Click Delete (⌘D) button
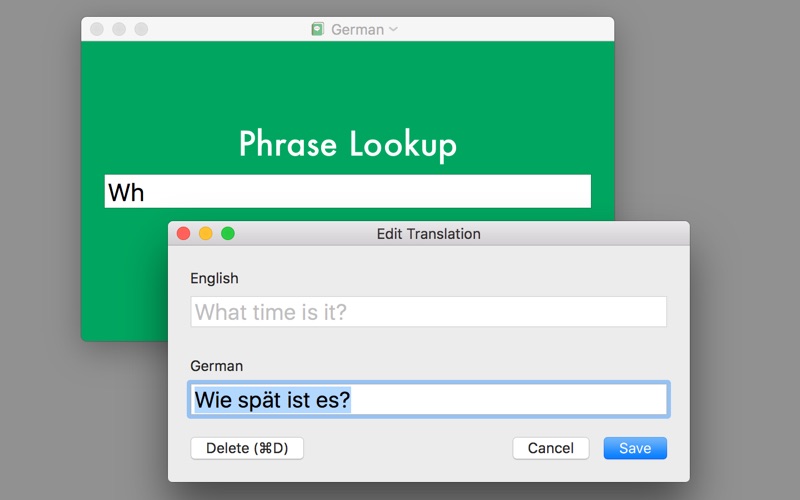The height and width of the screenshot is (500, 800). click(247, 448)
